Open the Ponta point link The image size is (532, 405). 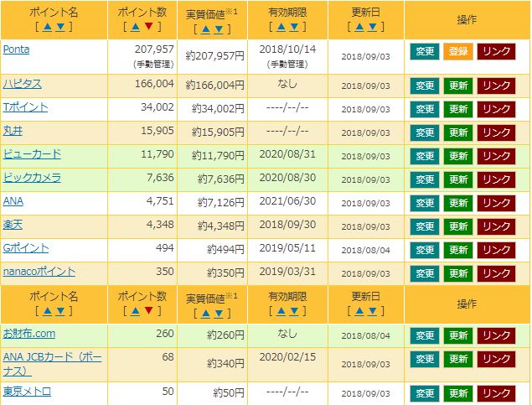pos(16,49)
